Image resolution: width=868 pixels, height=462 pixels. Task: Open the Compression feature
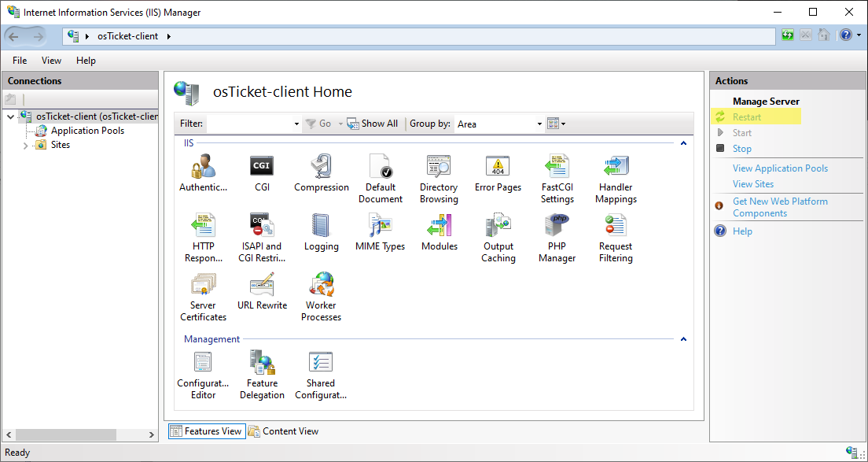coord(321,173)
